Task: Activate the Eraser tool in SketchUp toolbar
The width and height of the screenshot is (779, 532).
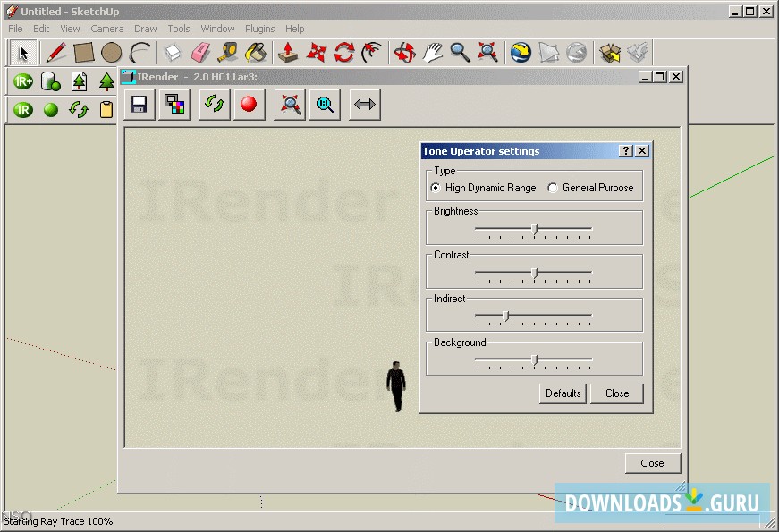Action: click(x=202, y=53)
